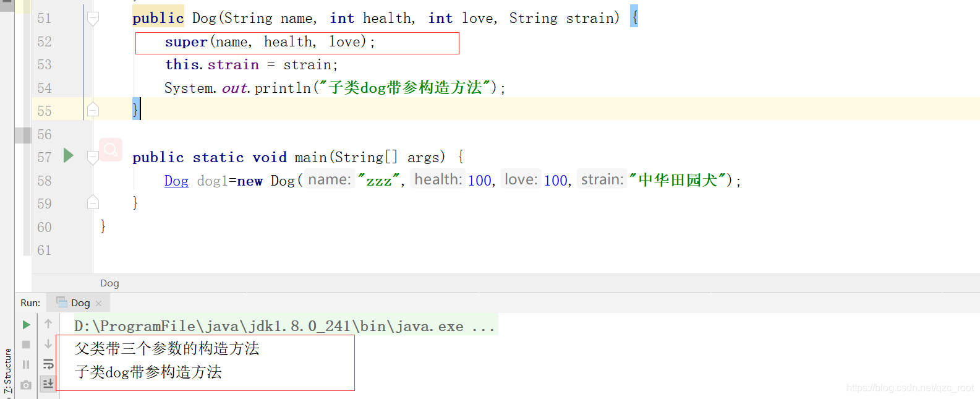
Task: Click console output '父类带三个参数的构造方法'
Action: 167,349
